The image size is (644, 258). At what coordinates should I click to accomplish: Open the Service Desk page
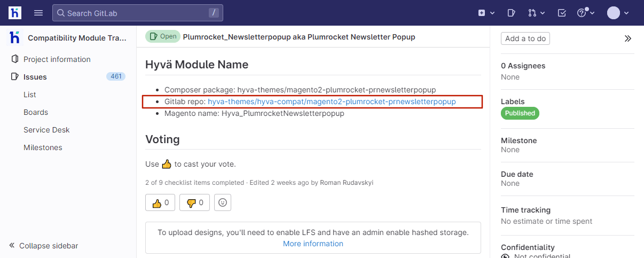[46, 130]
